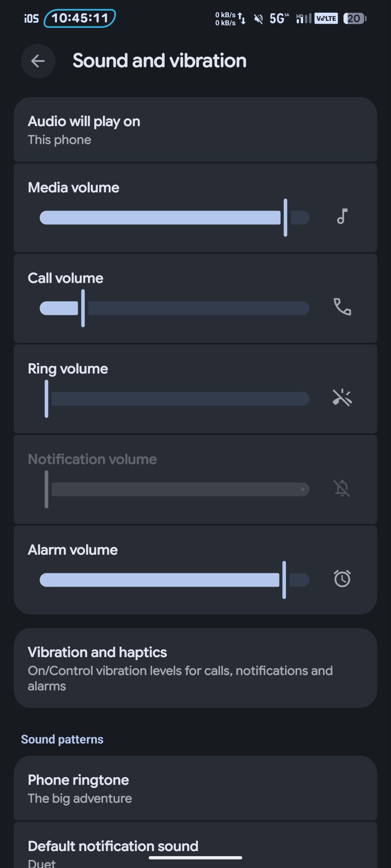
Task: Tap the battery indicator showing 20
Action: click(355, 18)
